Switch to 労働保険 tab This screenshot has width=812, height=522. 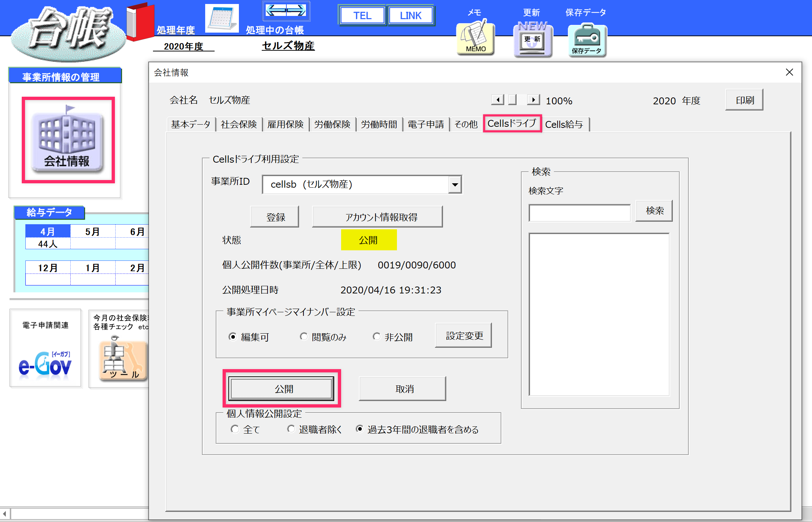pyautogui.click(x=332, y=124)
